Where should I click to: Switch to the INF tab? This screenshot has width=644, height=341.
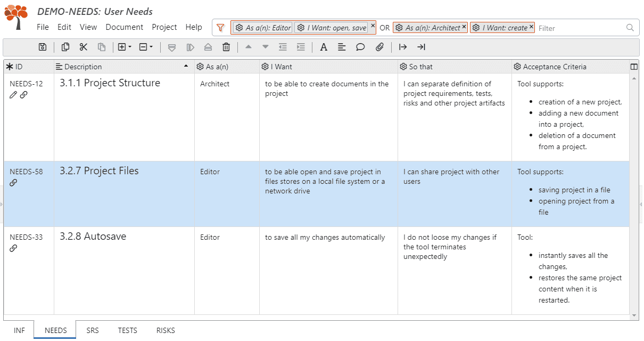coord(19,330)
